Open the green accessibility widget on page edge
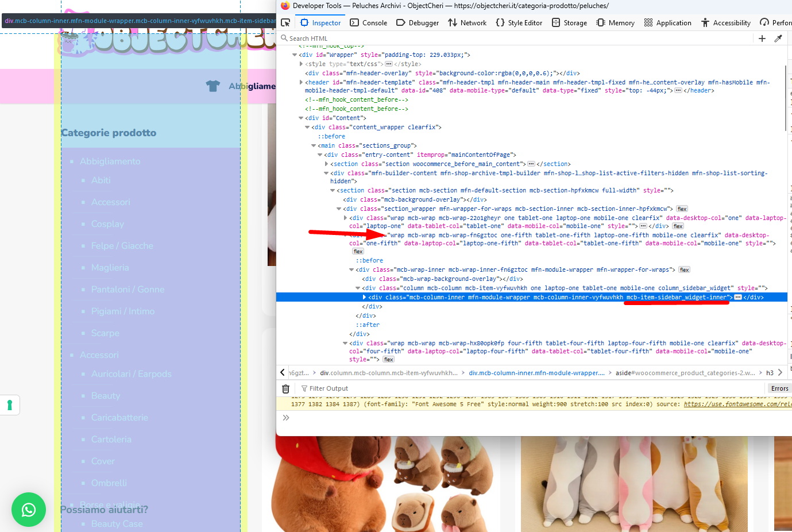This screenshot has height=532, width=792. click(10, 405)
